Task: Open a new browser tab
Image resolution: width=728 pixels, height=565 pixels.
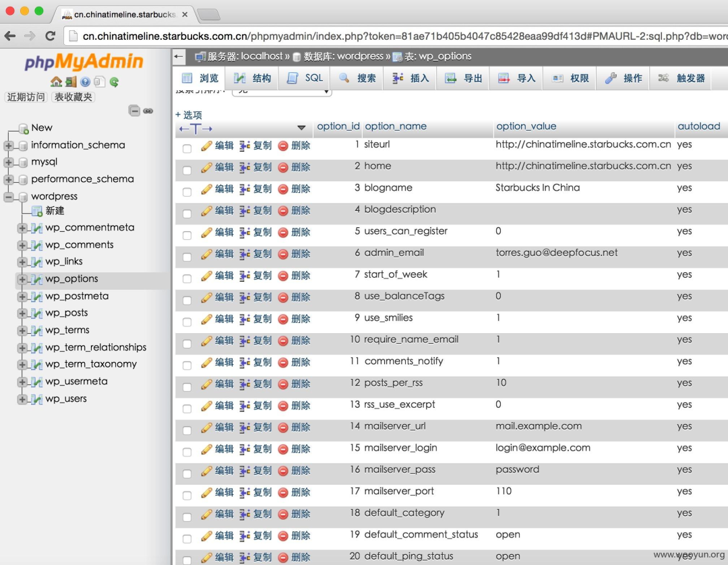Action: 208,15
